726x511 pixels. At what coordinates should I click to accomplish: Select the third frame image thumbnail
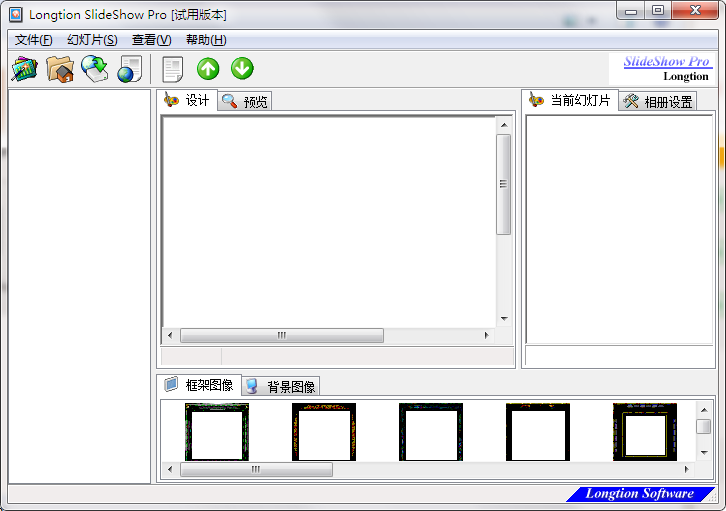click(431, 432)
